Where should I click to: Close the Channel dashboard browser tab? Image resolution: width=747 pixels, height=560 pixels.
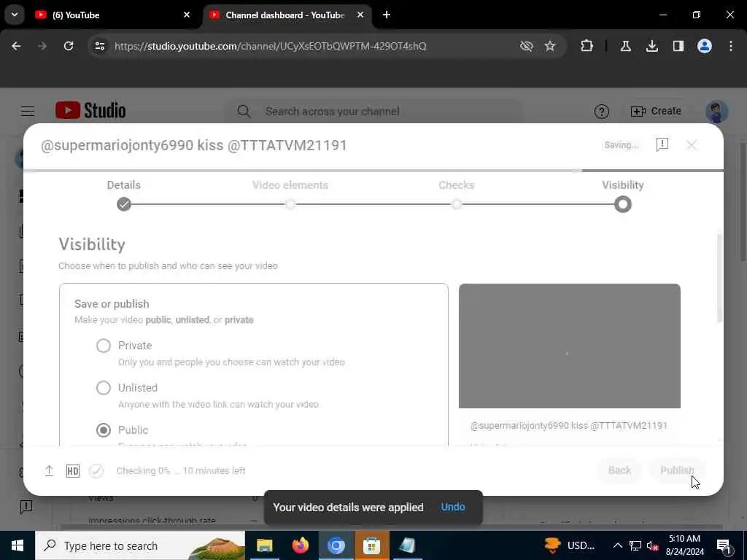point(360,15)
